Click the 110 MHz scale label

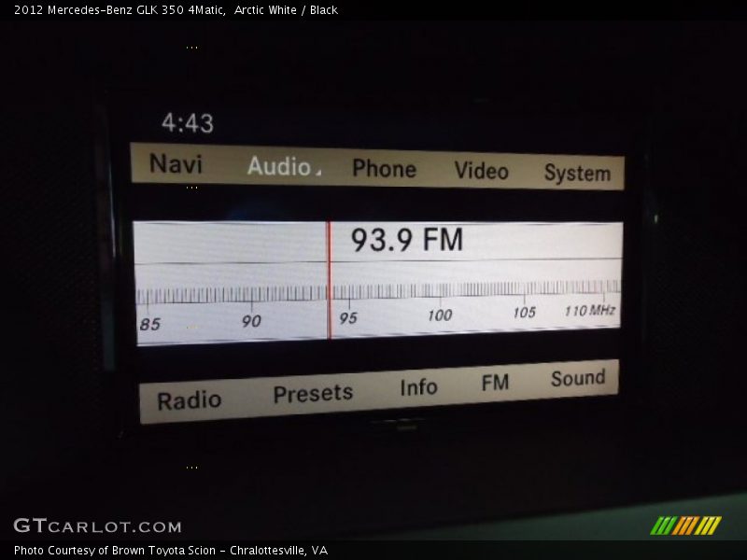tap(590, 311)
